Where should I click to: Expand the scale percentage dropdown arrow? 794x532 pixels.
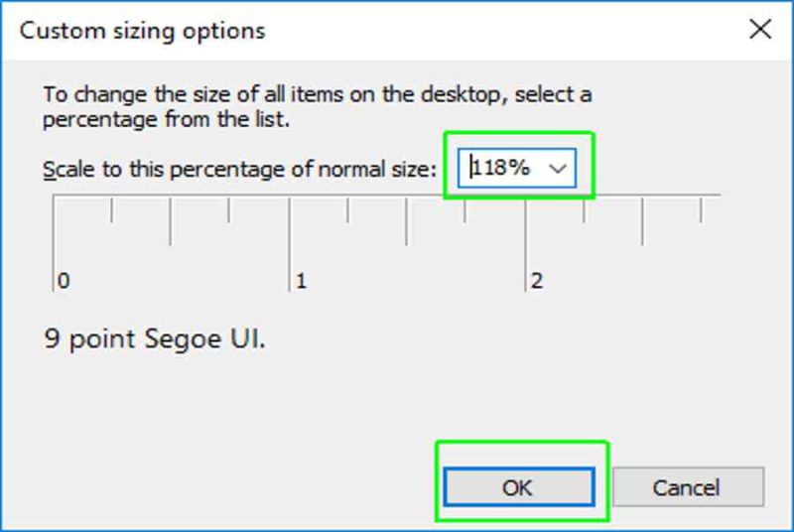tap(558, 168)
